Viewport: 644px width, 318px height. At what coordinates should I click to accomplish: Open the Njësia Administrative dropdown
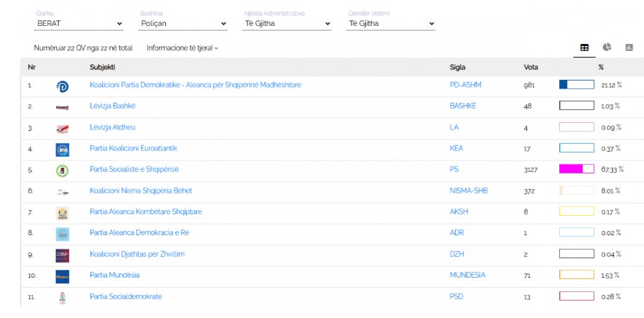click(x=287, y=24)
